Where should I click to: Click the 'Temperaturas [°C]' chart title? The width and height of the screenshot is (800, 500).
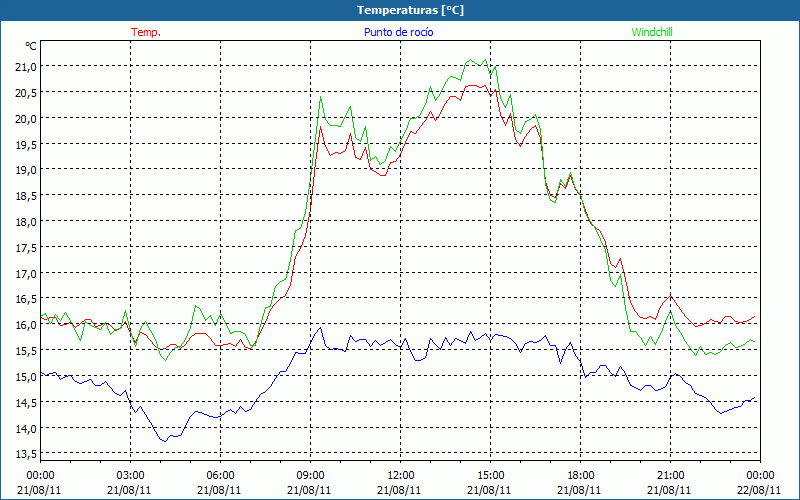410,10
